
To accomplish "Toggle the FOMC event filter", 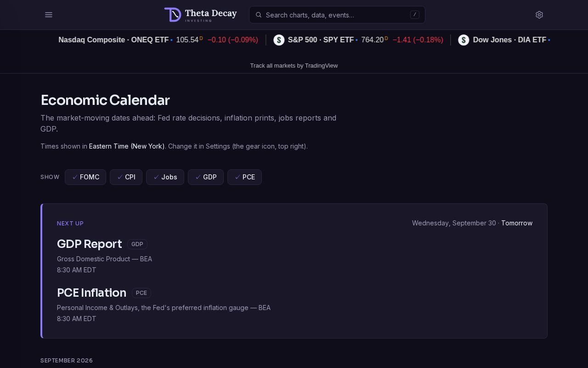I will coord(85,177).
